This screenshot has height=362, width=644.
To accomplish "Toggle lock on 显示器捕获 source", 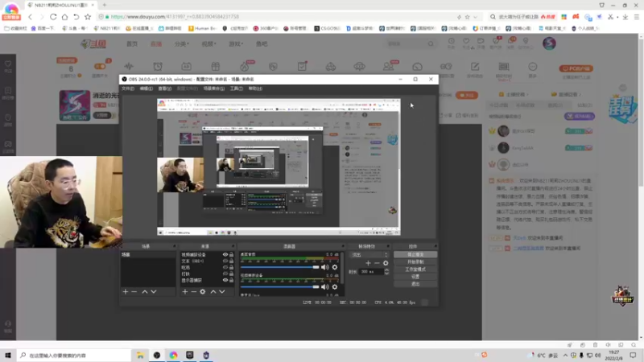I will (231, 280).
